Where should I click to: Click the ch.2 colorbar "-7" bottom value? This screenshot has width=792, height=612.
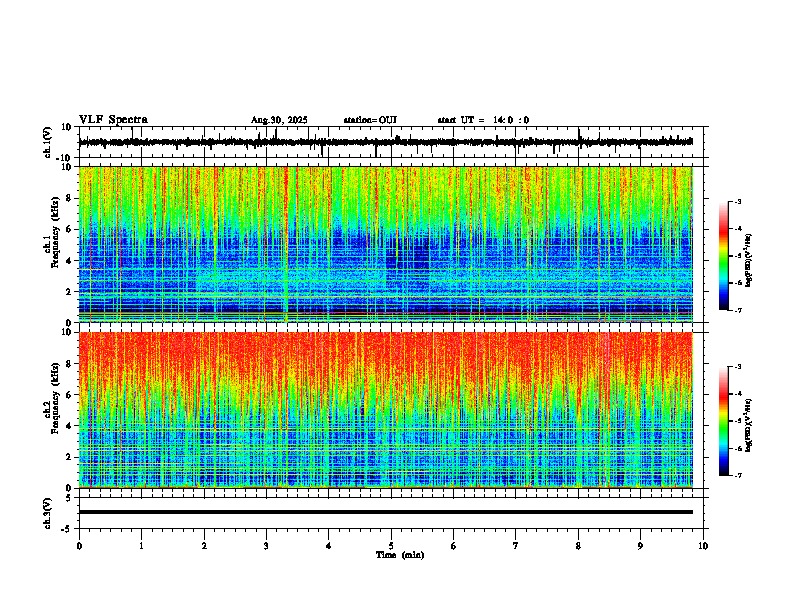coord(737,475)
